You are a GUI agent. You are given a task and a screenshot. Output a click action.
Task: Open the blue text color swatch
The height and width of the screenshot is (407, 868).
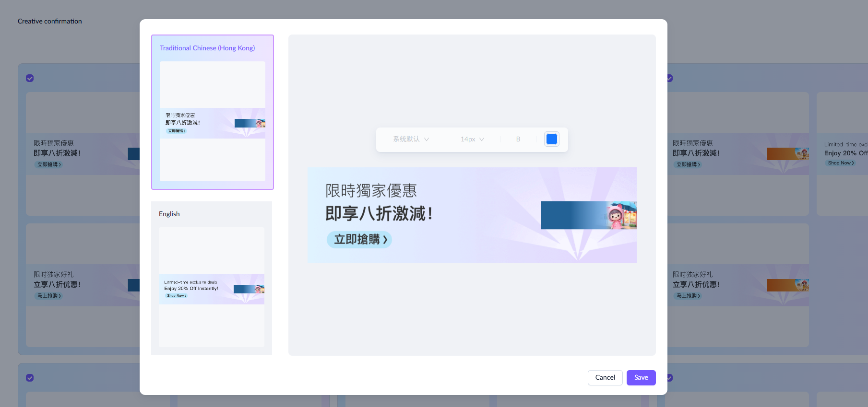tap(552, 139)
